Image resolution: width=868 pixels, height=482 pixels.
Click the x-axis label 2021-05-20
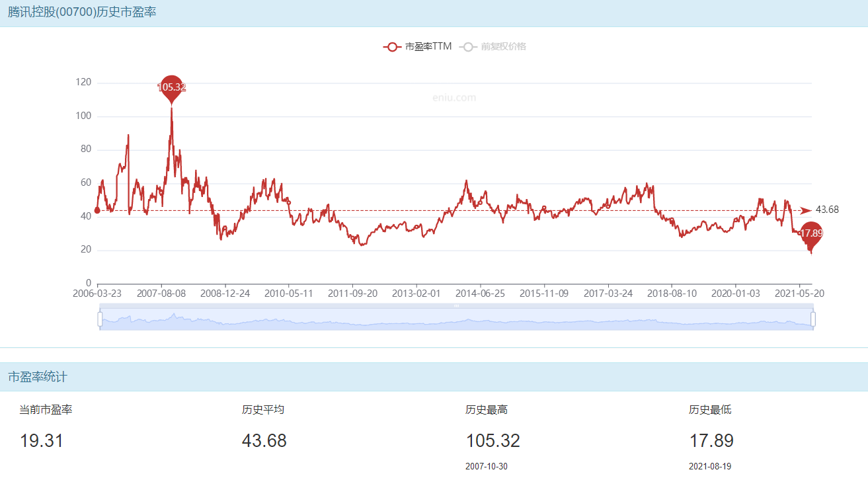click(799, 293)
